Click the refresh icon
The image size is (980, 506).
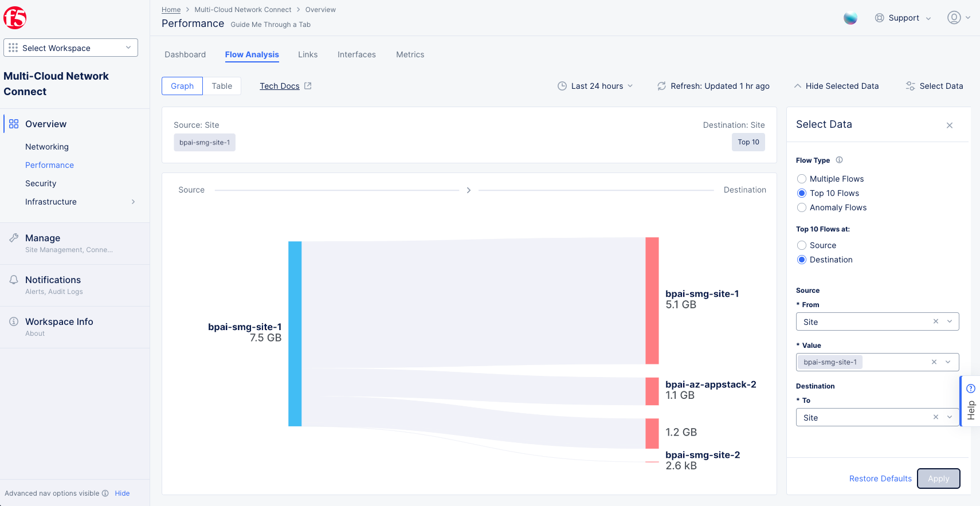click(661, 86)
